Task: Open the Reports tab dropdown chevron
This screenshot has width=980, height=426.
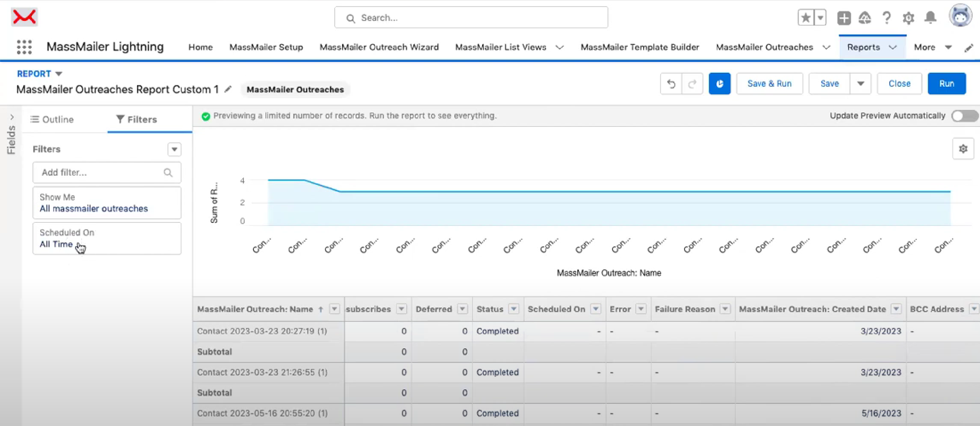Action: point(893,47)
